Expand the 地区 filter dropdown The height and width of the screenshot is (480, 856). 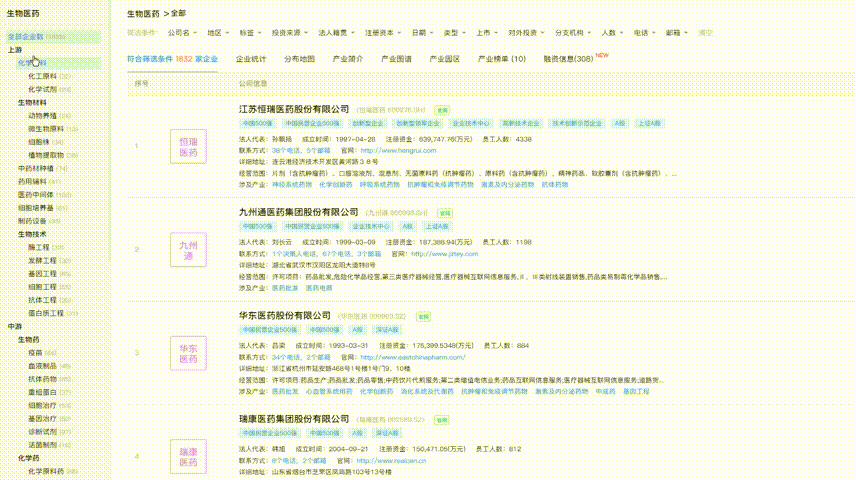click(x=215, y=33)
